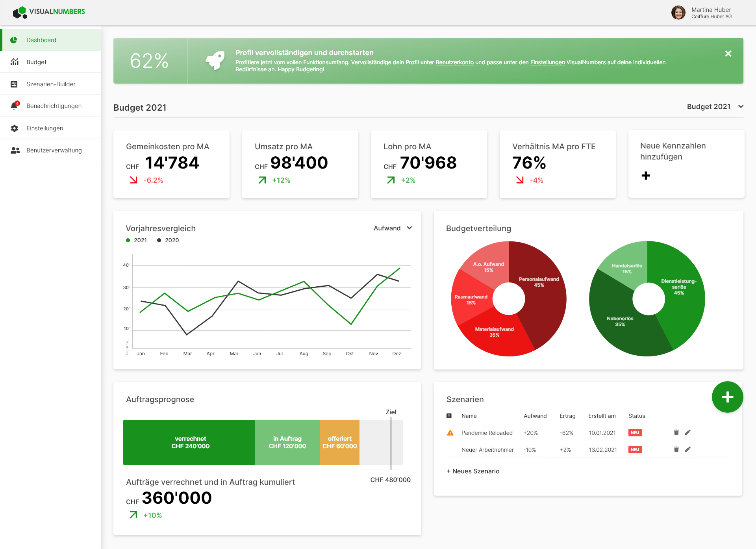The width and height of the screenshot is (756, 549).
Task: Click the Szenarien-Builder sliders icon
Action: click(x=14, y=84)
